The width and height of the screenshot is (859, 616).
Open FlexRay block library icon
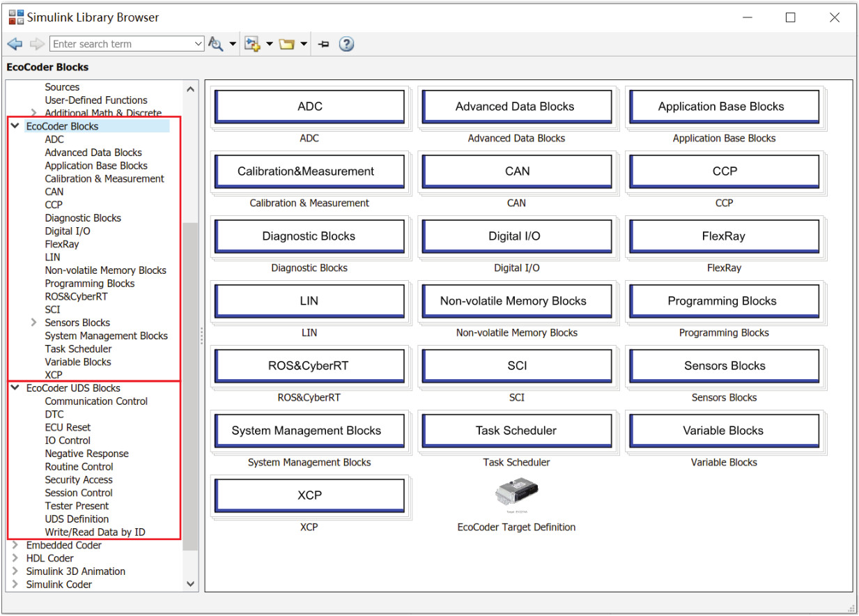coord(724,236)
